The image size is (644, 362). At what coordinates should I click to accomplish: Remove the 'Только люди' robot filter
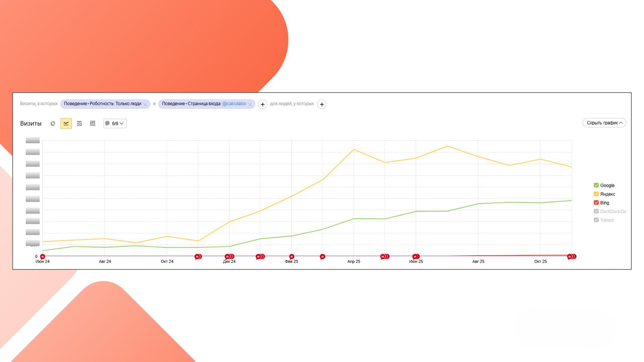click(x=145, y=104)
